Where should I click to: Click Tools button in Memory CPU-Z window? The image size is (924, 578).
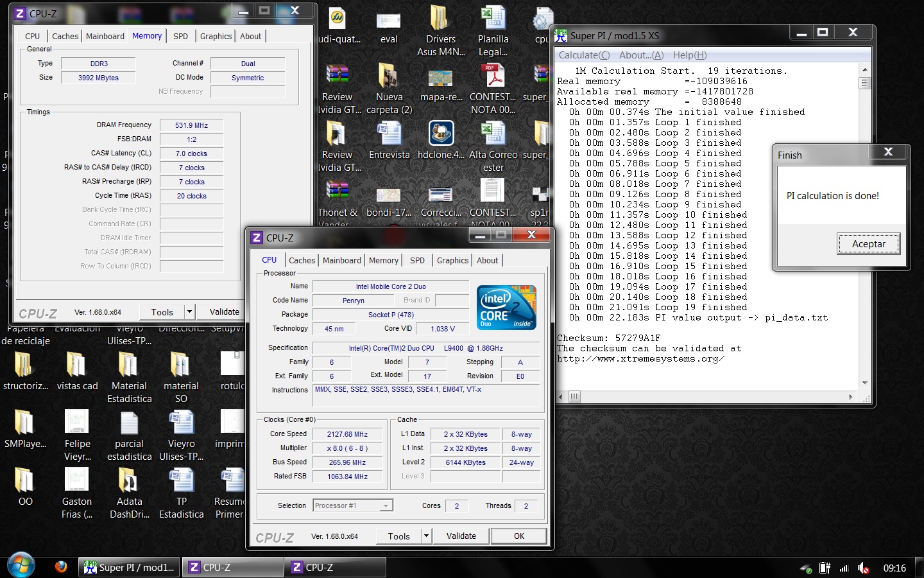point(162,311)
